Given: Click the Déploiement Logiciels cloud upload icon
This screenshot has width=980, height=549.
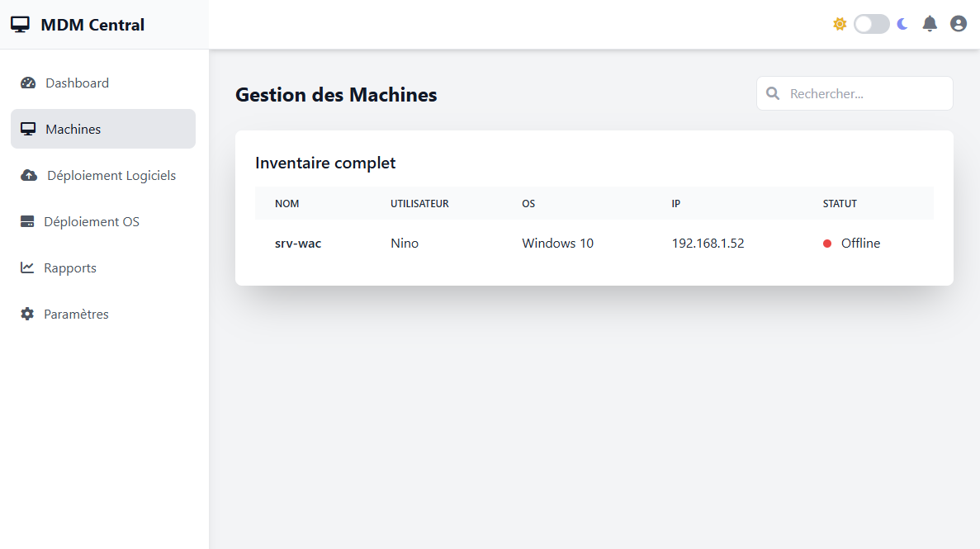Looking at the screenshot, I should click(29, 175).
